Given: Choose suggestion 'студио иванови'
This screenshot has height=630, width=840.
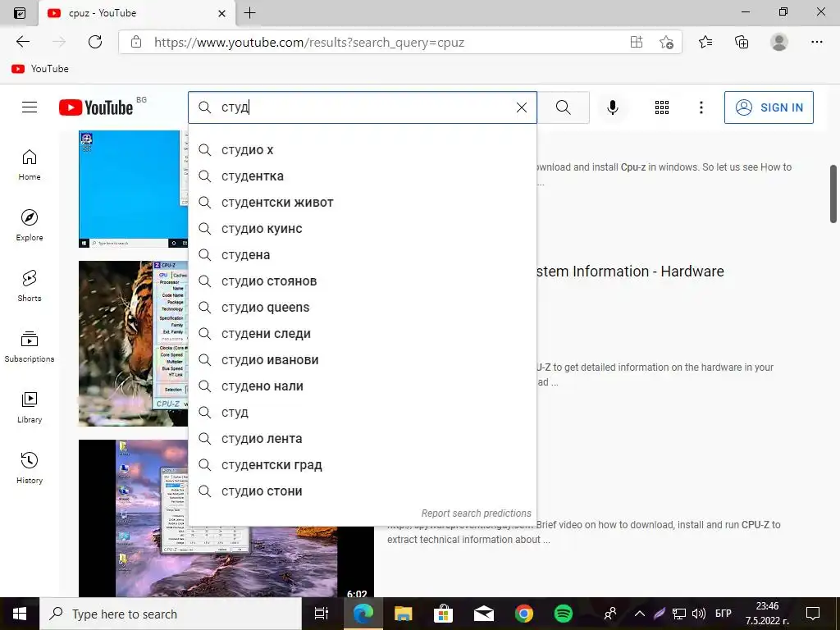Looking at the screenshot, I should [363, 360].
